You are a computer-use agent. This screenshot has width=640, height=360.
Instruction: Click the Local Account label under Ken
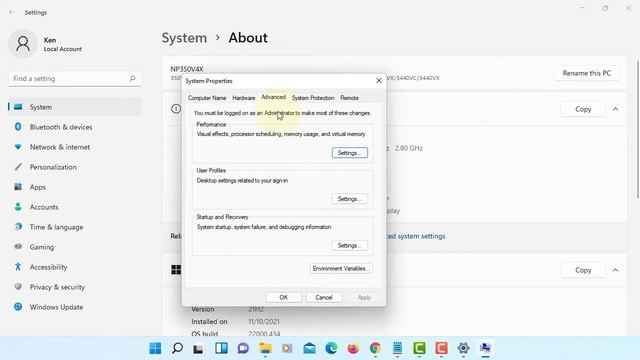tap(63, 49)
